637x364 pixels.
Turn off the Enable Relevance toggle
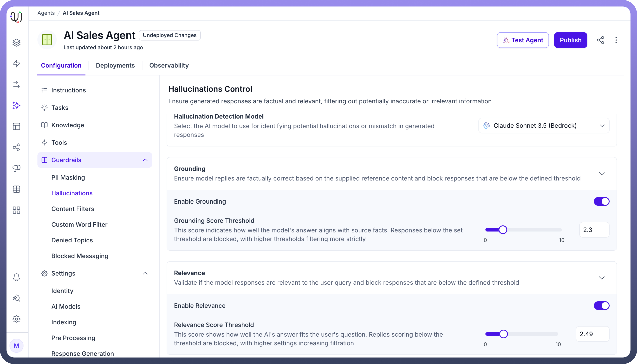click(601, 306)
